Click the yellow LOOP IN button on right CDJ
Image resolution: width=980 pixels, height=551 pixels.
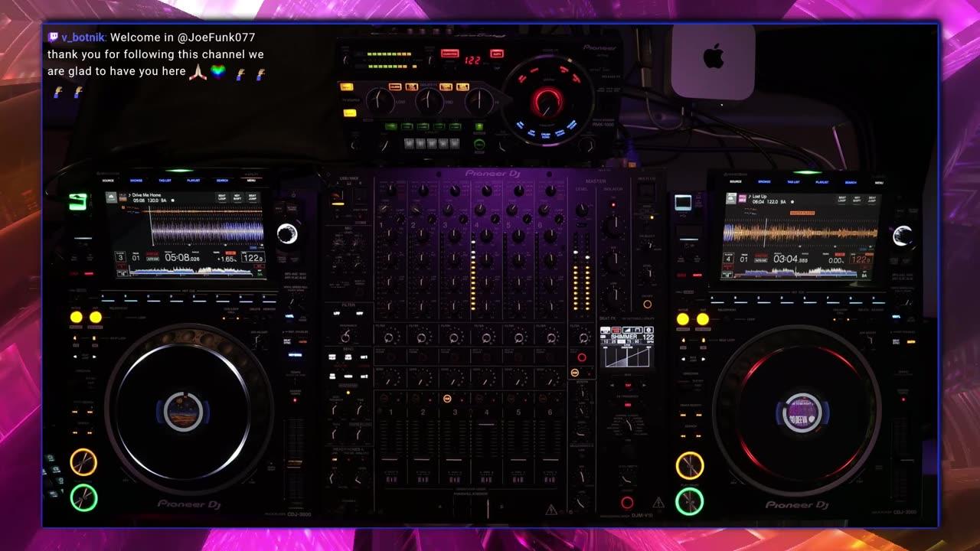(682, 319)
